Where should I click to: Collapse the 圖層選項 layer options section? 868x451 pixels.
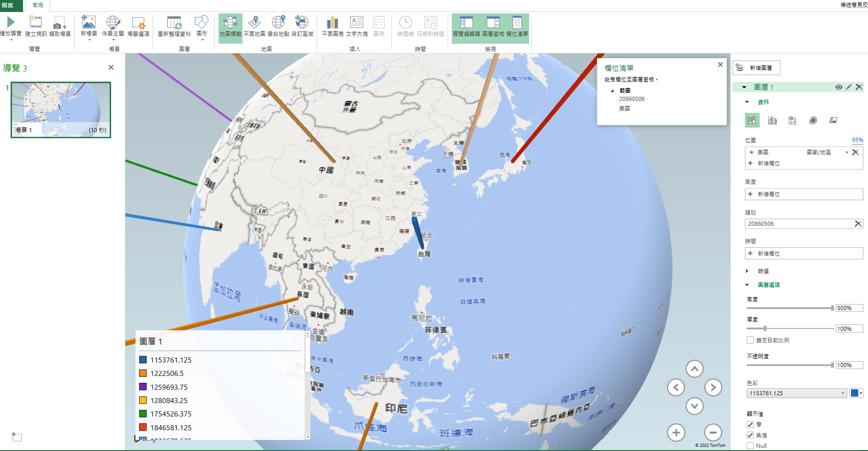[747, 285]
